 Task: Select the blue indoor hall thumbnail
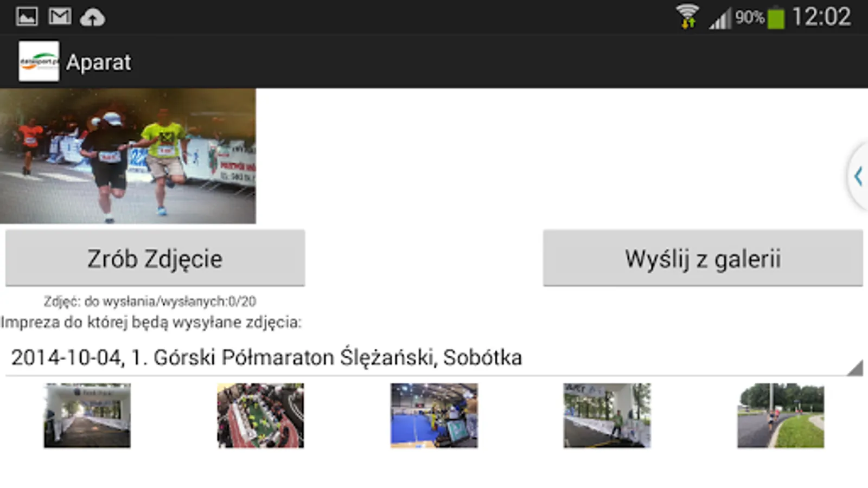pyautogui.click(x=434, y=415)
